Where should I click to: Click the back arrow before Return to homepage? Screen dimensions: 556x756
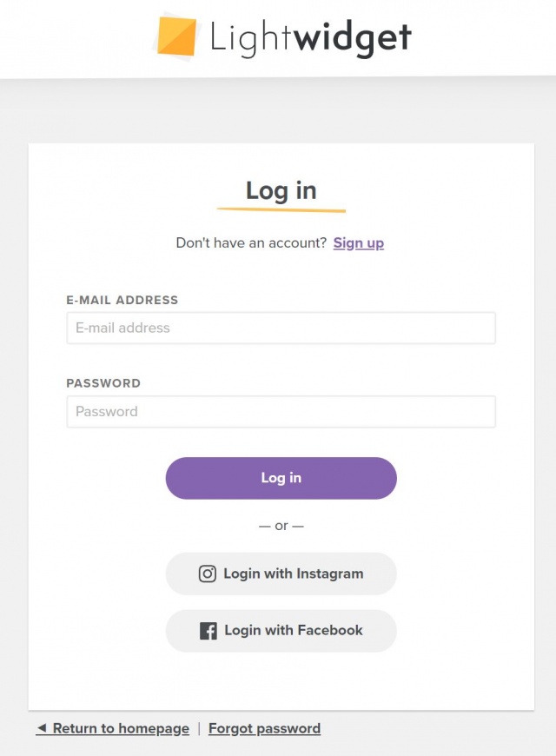42,727
